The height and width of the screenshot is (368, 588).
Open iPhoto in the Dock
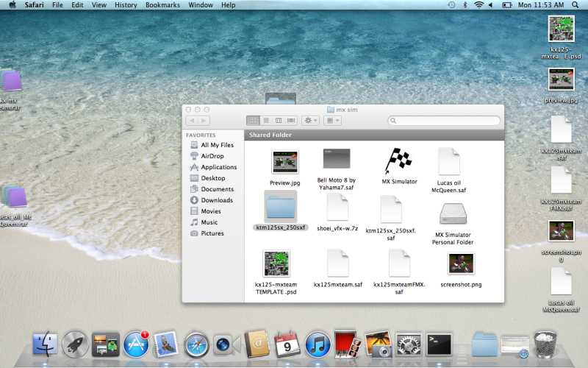pyautogui.click(x=379, y=344)
